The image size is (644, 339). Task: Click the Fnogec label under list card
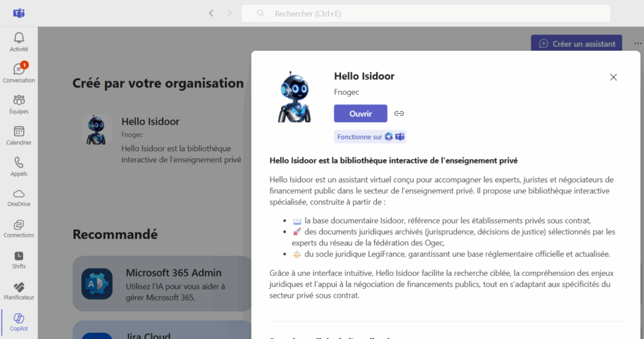[132, 134]
